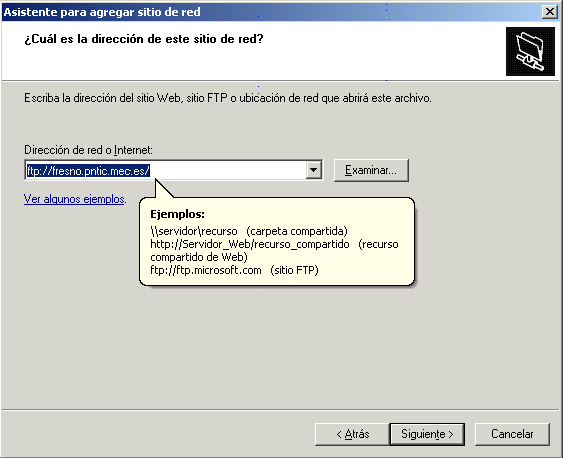The image size is (563, 458).
Task: Continue with the Siguiente button
Action: coord(427,434)
